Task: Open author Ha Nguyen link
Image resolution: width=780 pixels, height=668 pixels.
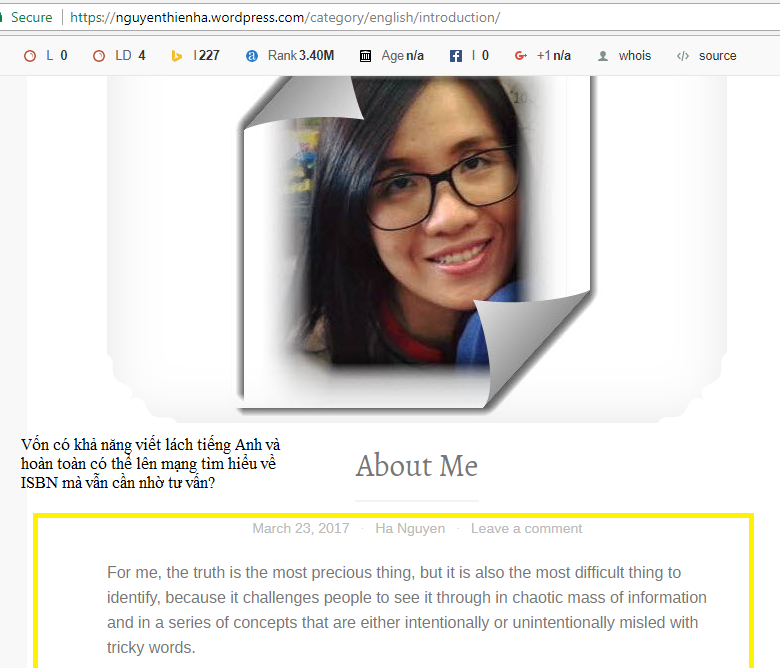Action: click(410, 528)
